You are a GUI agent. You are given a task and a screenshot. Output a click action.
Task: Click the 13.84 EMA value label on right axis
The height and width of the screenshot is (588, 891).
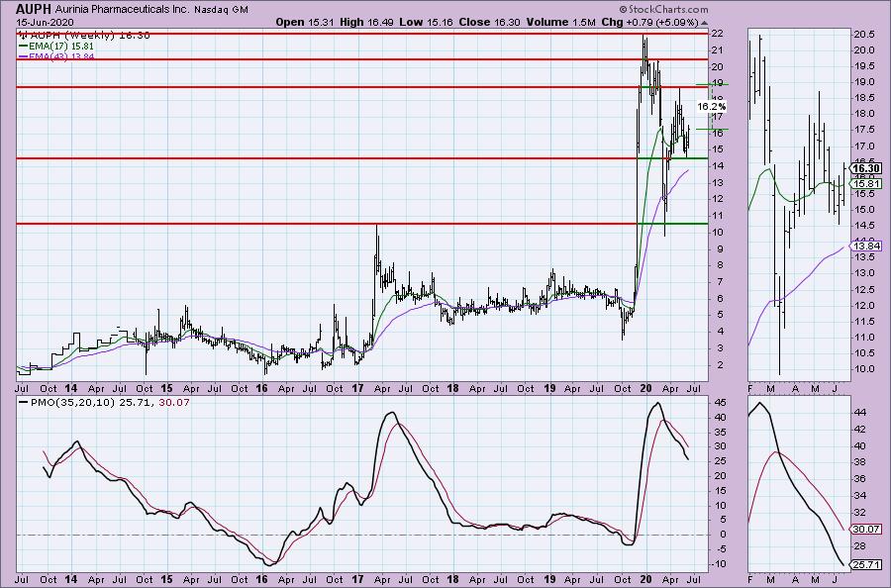pos(867,246)
